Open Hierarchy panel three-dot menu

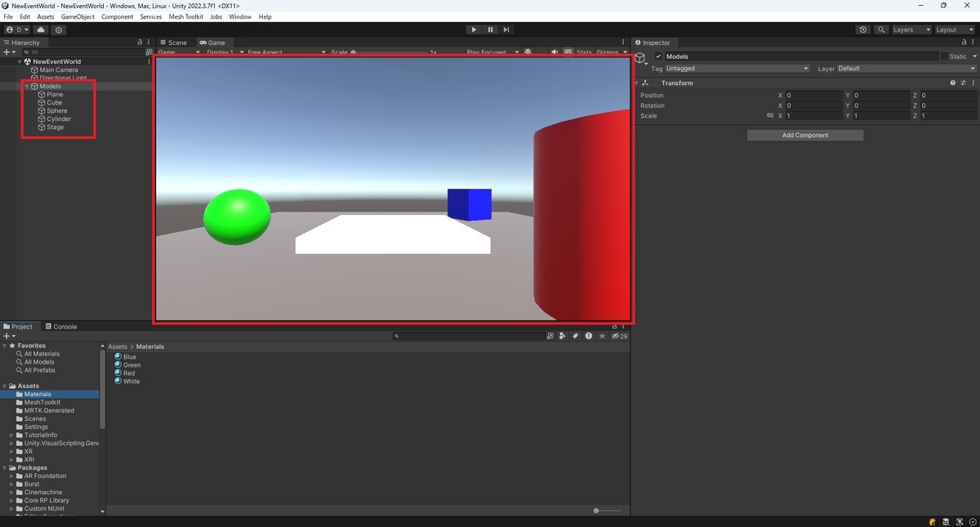coord(149,42)
